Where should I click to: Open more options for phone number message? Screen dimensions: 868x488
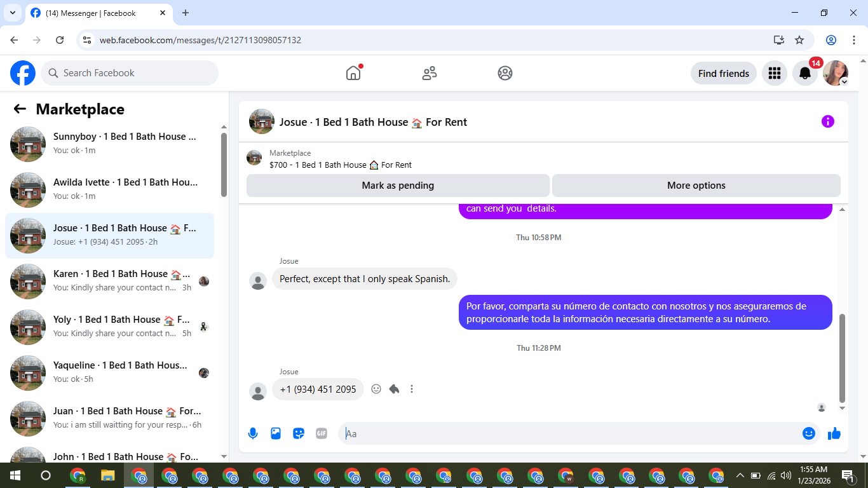click(x=412, y=389)
